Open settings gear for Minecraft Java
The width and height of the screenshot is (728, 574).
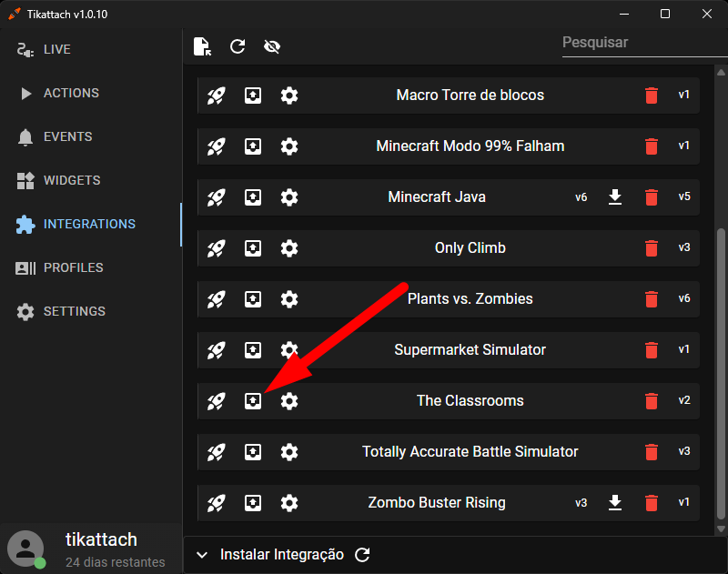pos(289,197)
